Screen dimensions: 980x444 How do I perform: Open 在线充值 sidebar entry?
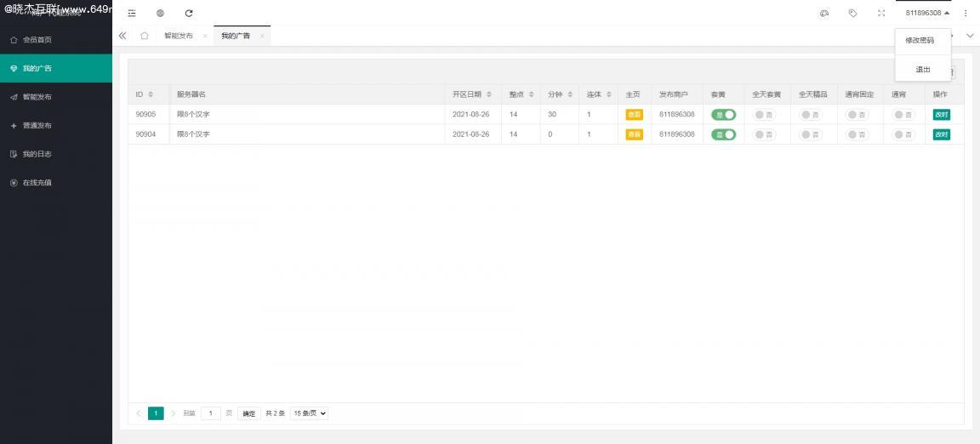click(x=56, y=183)
